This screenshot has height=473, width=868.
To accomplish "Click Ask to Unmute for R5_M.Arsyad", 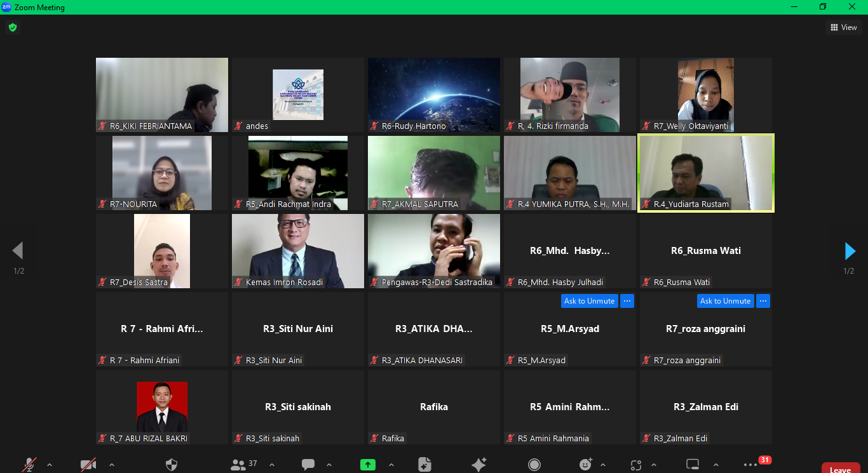I will coord(589,301).
